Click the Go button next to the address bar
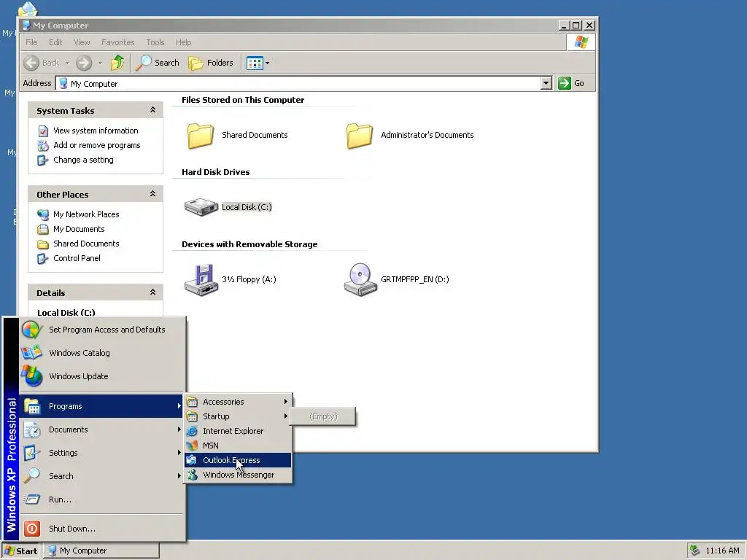 point(571,83)
